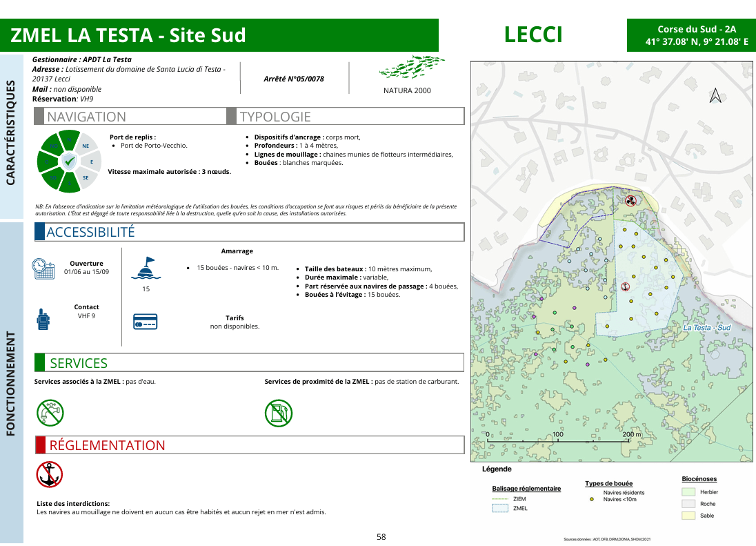Screen dimensions: 756x546
Task: Click 'Biocénoses' legend heading
Action: (699, 479)
